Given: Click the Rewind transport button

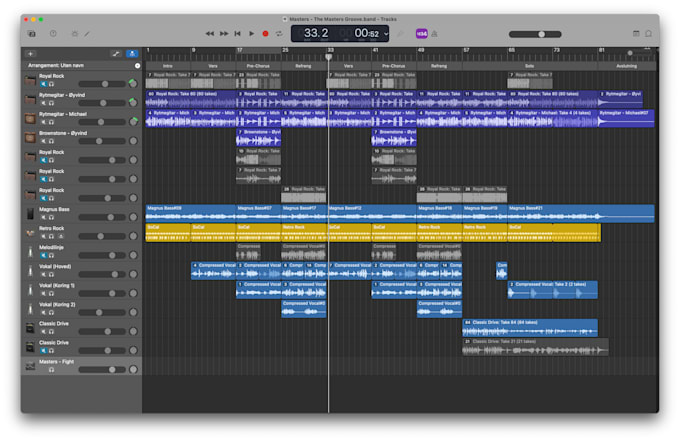Looking at the screenshot, I should (210, 34).
